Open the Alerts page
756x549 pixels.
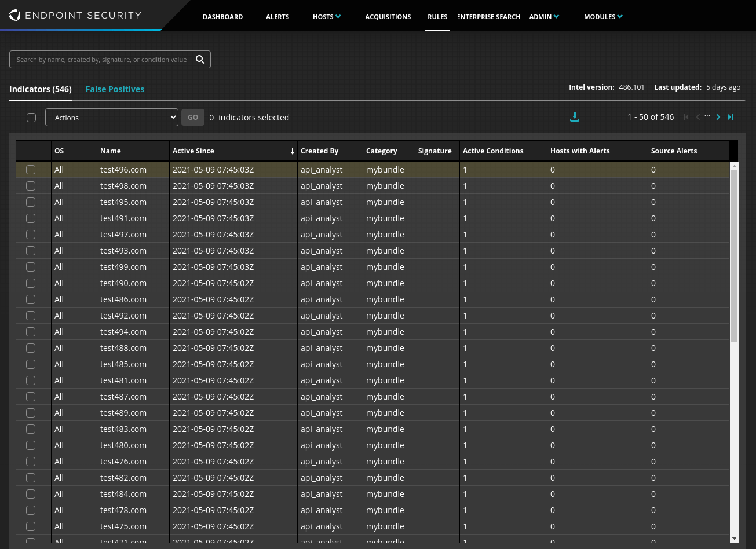point(277,17)
